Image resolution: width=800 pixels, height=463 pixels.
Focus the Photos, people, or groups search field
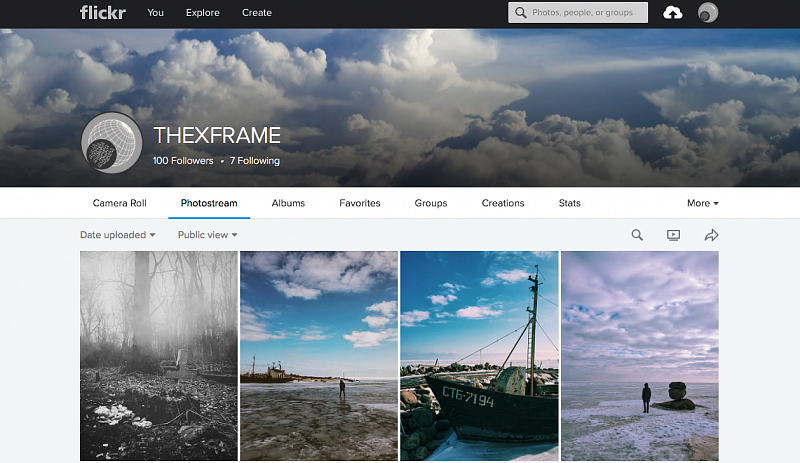pos(578,13)
